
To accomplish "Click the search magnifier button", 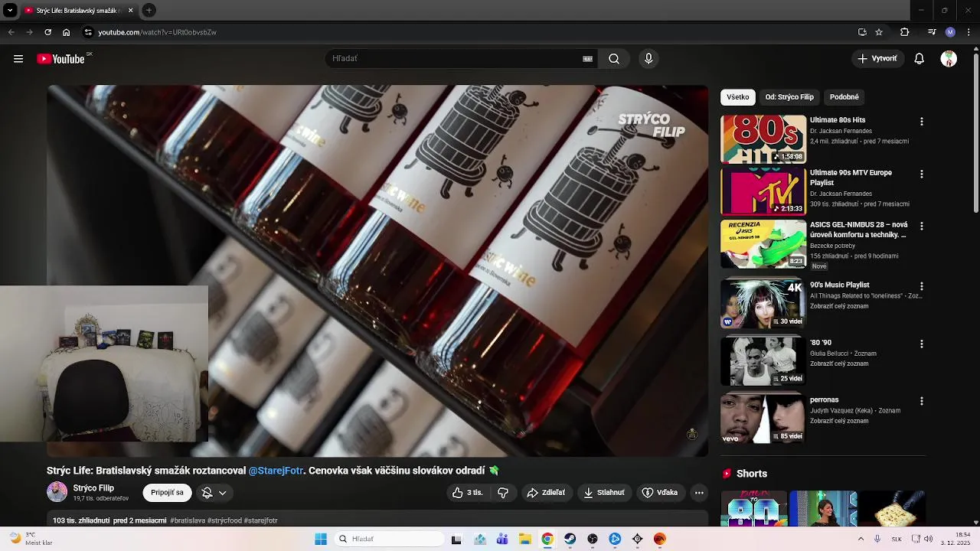I will pos(614,59).
